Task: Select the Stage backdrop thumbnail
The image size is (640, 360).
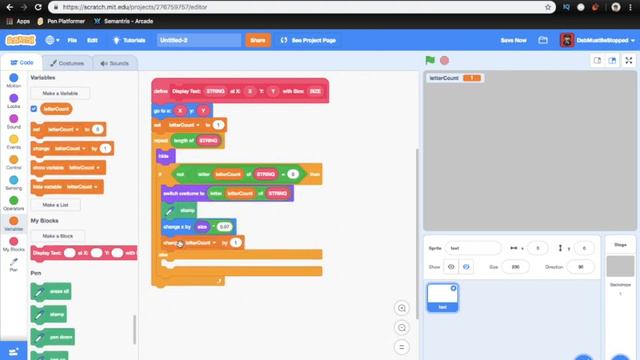Action: point(620,267)
